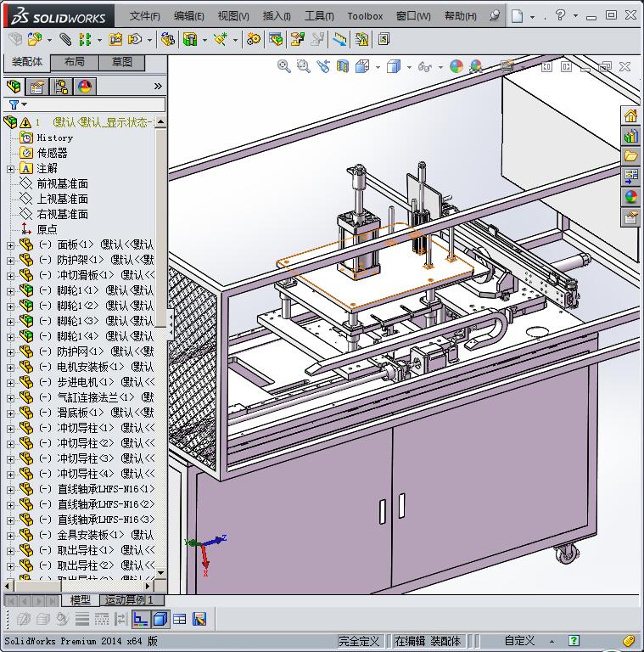Click the Display Style box icon

coord(394,66)
